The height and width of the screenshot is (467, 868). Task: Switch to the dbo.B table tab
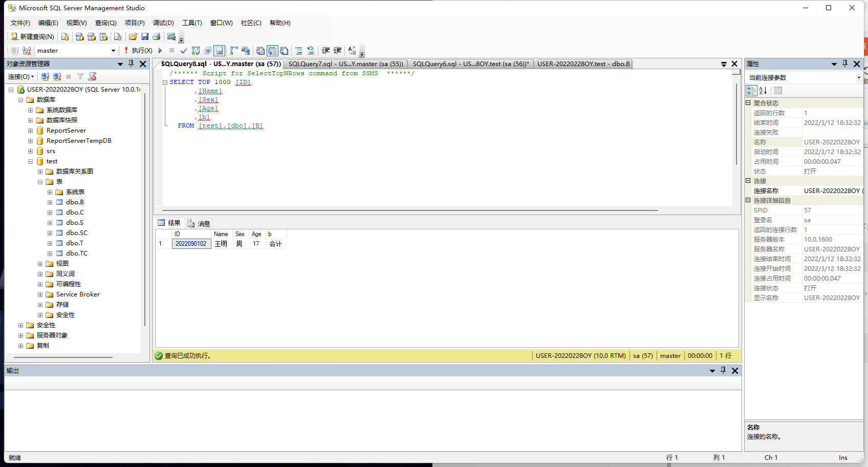click(x=583, y=64)
